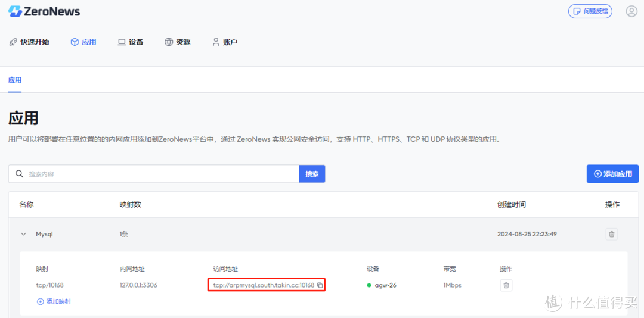Select the Mysql application name
This screenshot has width=644, height=318.
click(x=44, y=234)
